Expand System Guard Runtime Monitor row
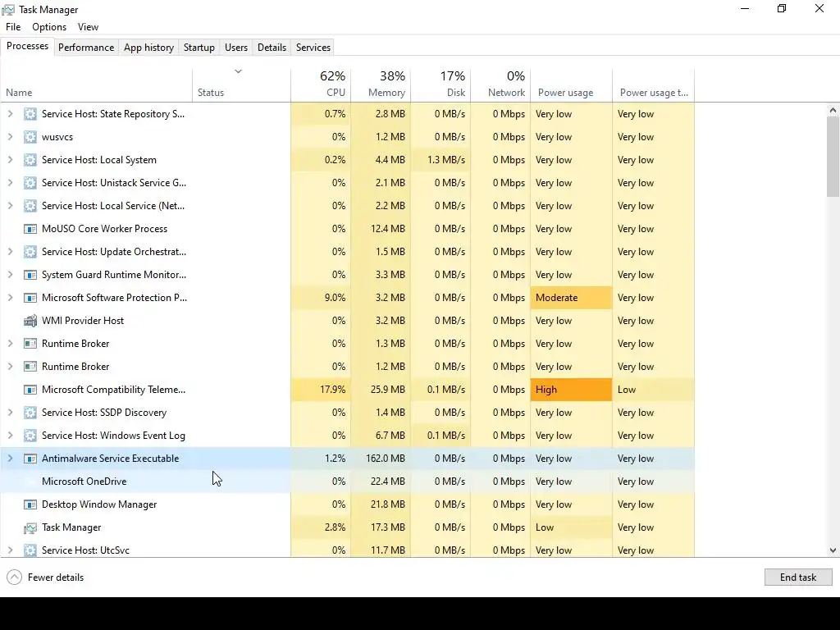The height and width of the screenshot is (630, 840). pyautogui.click(x=10, y=275)
